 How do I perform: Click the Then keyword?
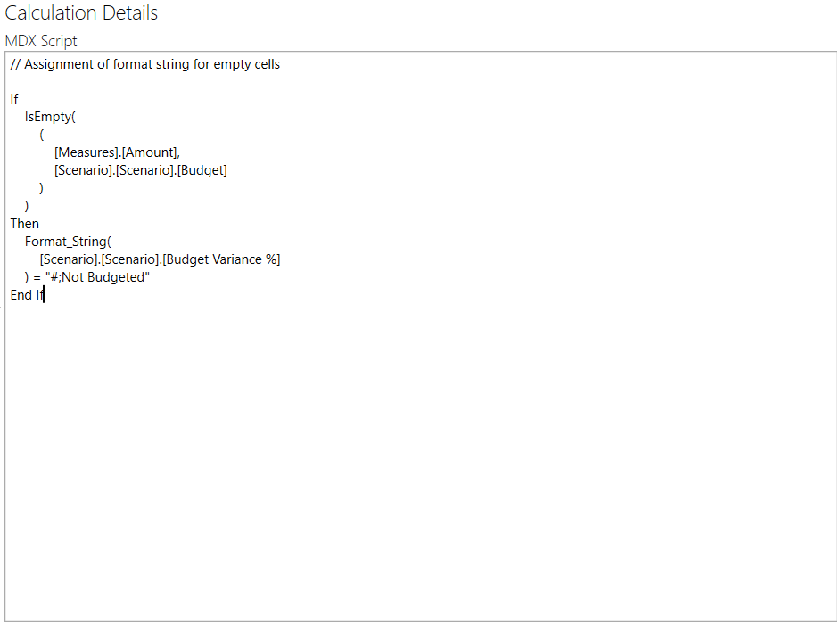click(x=24, y=223)
